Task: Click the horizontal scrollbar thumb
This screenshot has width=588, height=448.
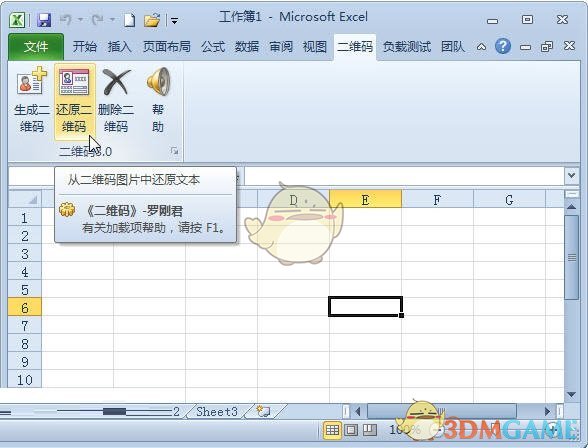Action: point(441,412)
